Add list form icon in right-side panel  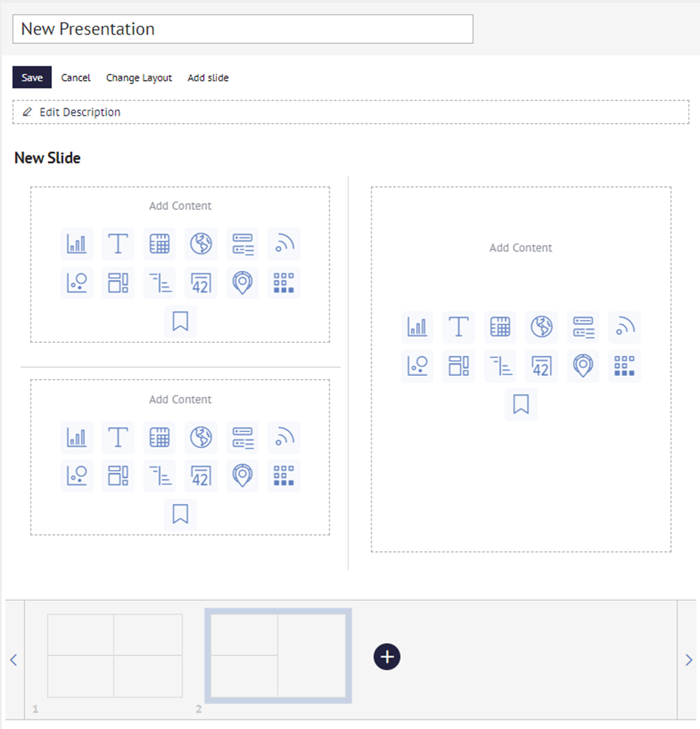(584, 327)
